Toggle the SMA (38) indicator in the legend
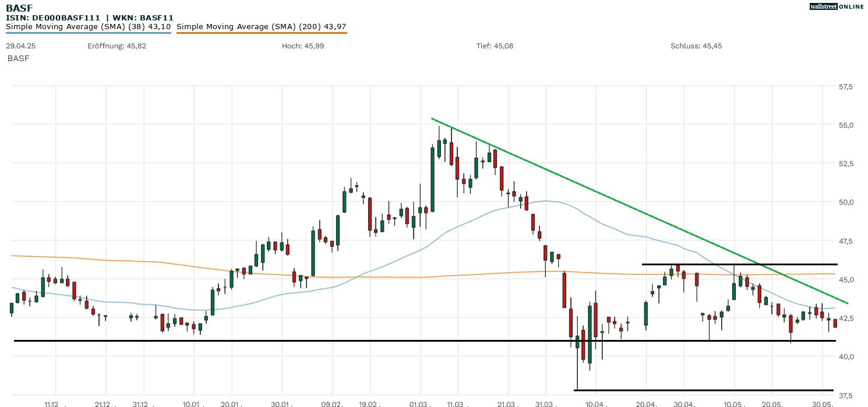The width and height of the screenshot is (868, 407). pyautogui.click(x=87, y=26)
